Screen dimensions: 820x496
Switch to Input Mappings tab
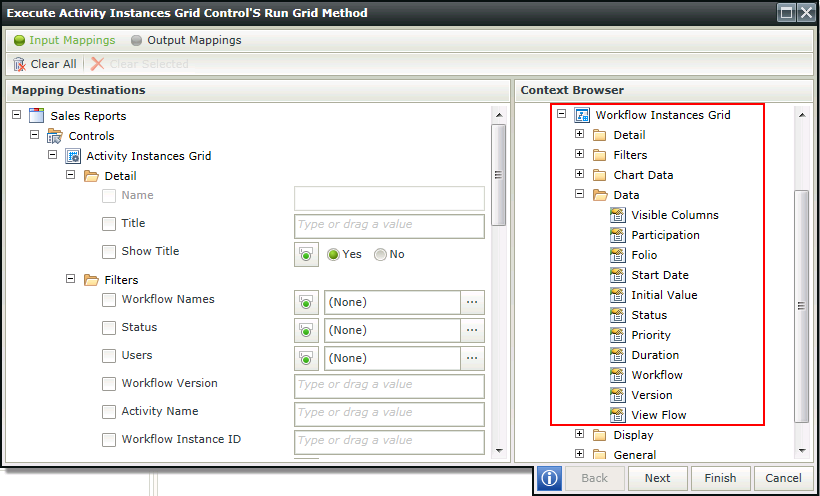[65, 40]
